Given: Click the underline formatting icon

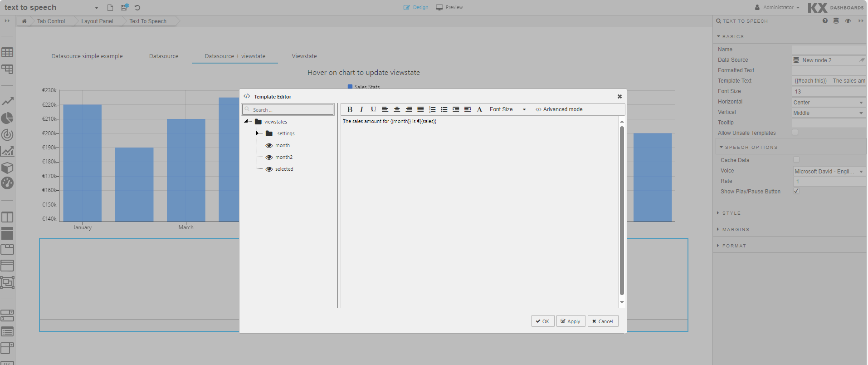Looking at the screenshot, I should pyautogui.click(x=373, y=109).
